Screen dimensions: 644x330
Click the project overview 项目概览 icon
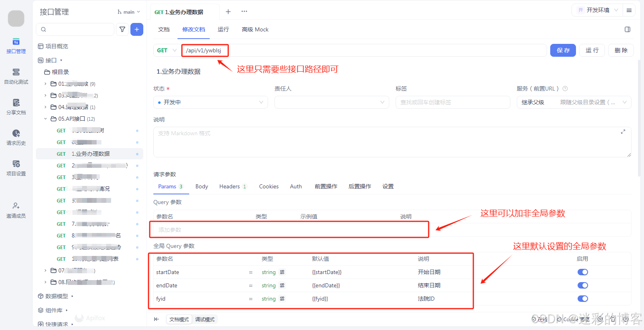pyautogui.click(x=41, y=46)
